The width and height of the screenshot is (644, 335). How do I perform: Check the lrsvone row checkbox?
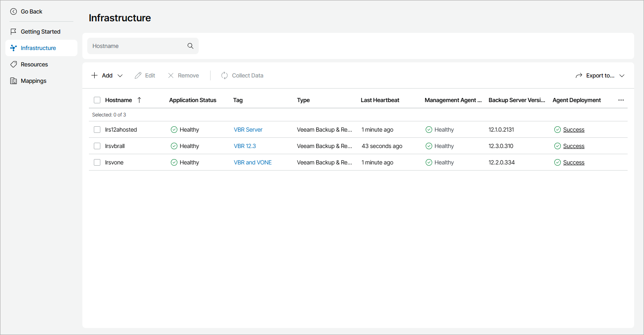tap(97, 162)
